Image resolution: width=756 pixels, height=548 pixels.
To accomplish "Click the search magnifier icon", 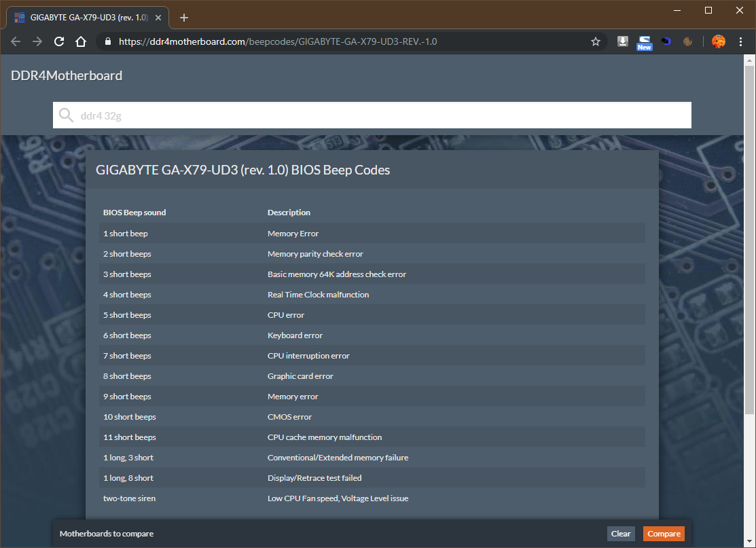I will 66,115.
